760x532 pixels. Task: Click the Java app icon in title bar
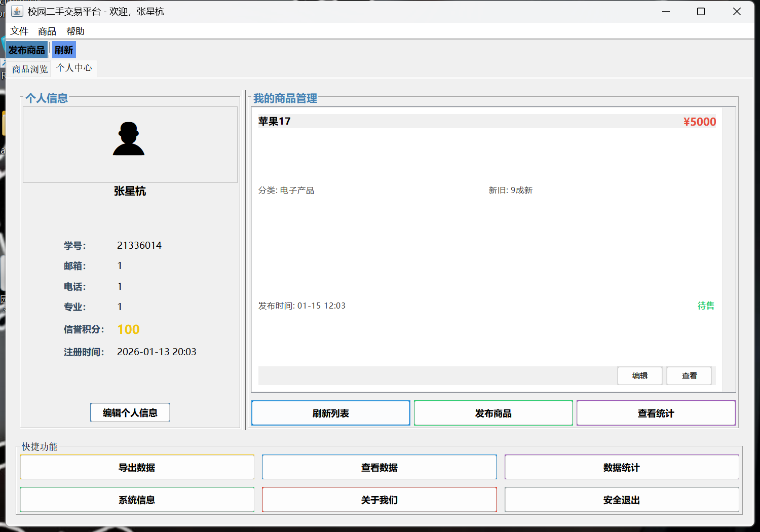click(17, 11)
